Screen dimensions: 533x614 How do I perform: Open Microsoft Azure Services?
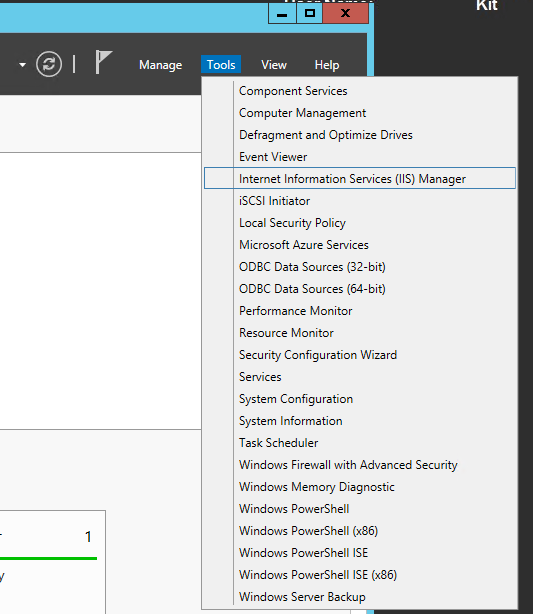click(360, 245)
